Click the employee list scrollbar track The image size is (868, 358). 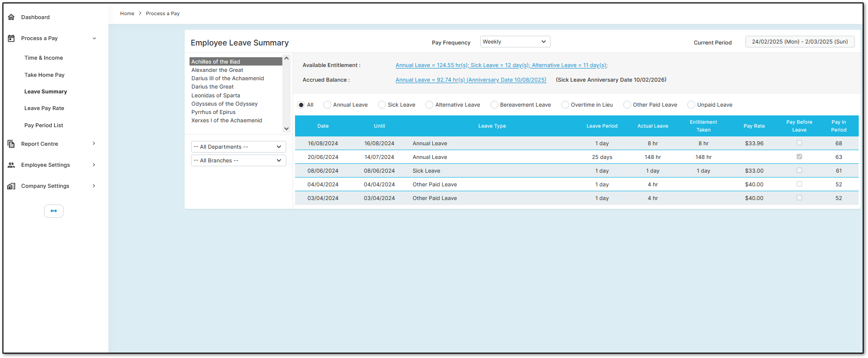(x=287, y=93)
